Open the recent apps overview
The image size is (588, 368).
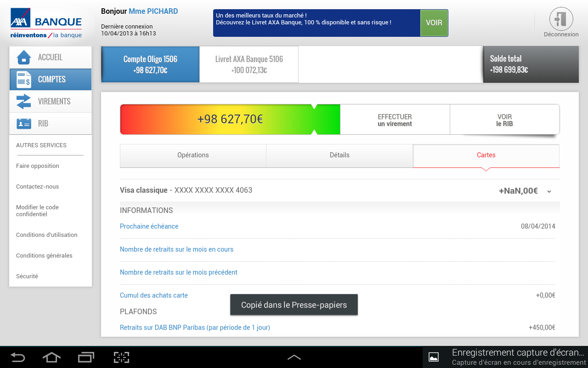(x=86, y=357)
